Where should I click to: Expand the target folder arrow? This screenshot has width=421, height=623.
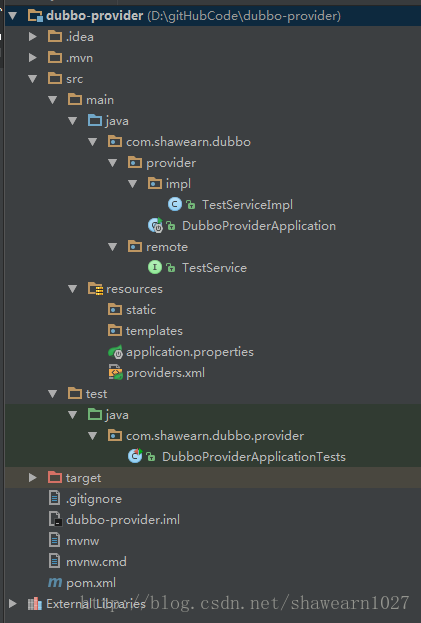pos(33,478)
